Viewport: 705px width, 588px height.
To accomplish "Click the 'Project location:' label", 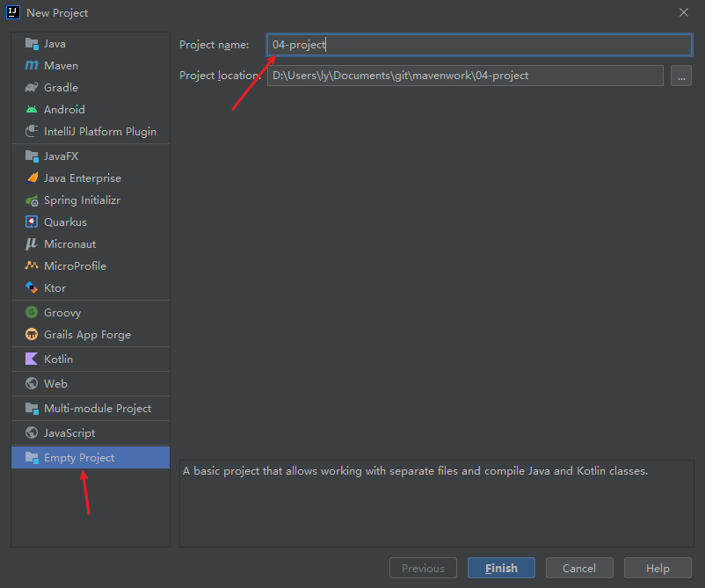I will click(x=221, y=76).
